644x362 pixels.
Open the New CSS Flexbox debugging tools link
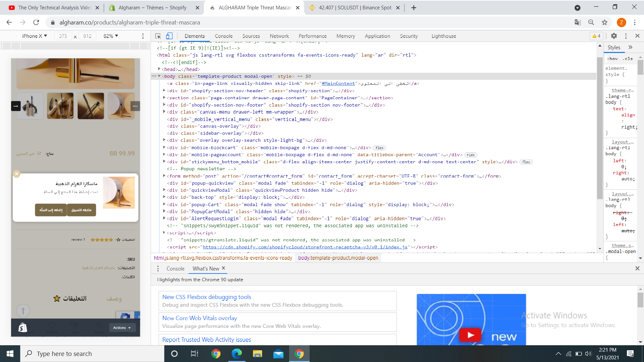[207, 297]
